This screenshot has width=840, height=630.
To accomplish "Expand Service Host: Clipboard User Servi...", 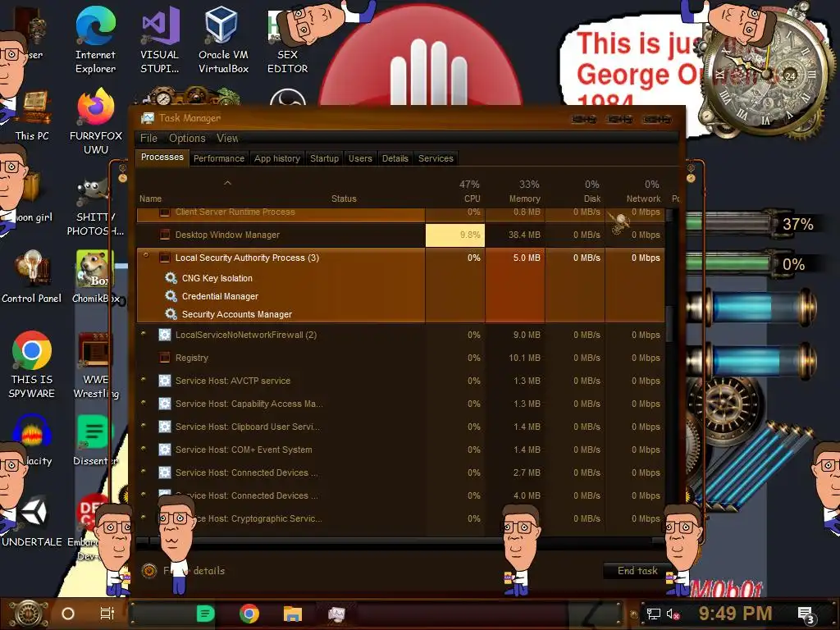I will [x=144, y=426].
